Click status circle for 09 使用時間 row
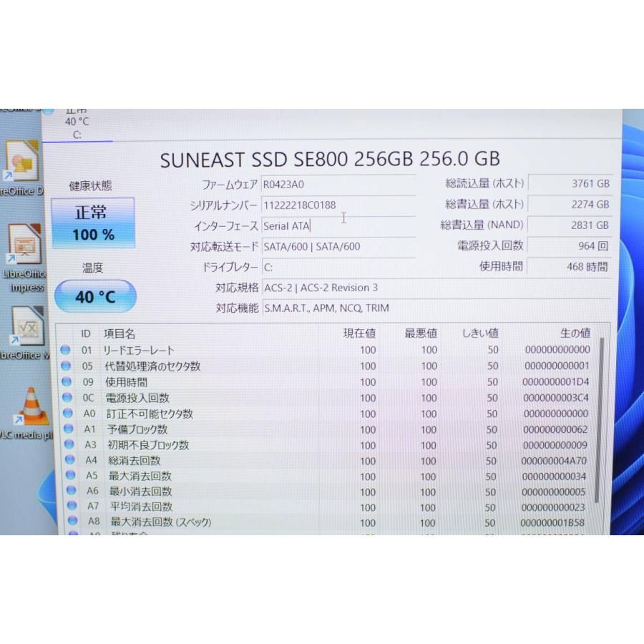 click(67, 381)
